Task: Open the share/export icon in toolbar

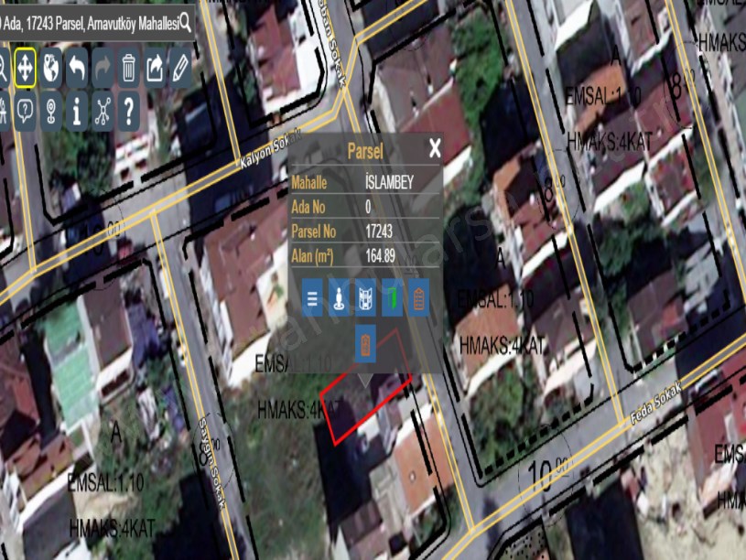Action: click(x=155, y=69)
